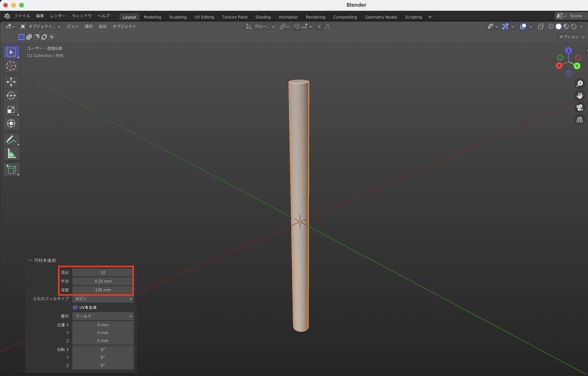Image resolution: width=588 pixels, height=376 pixels.
Task: Select the Rotate tool
Action: coord(11,96)
